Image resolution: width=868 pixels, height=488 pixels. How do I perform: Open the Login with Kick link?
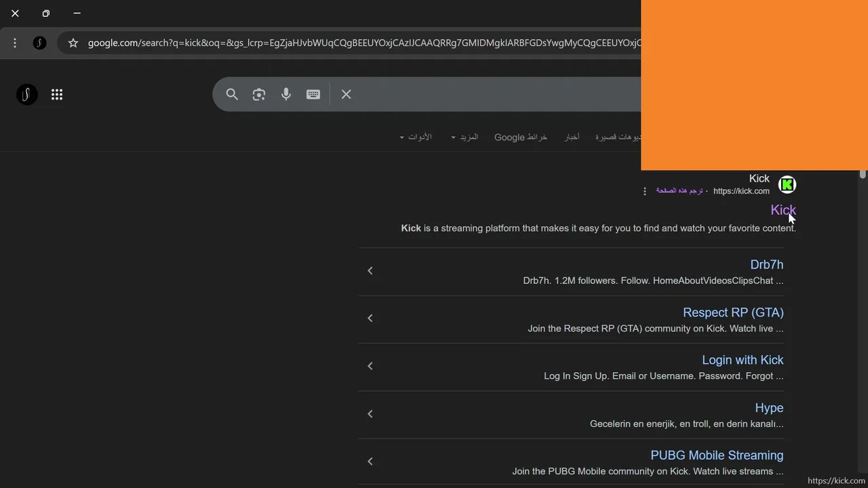pos(743,360)
